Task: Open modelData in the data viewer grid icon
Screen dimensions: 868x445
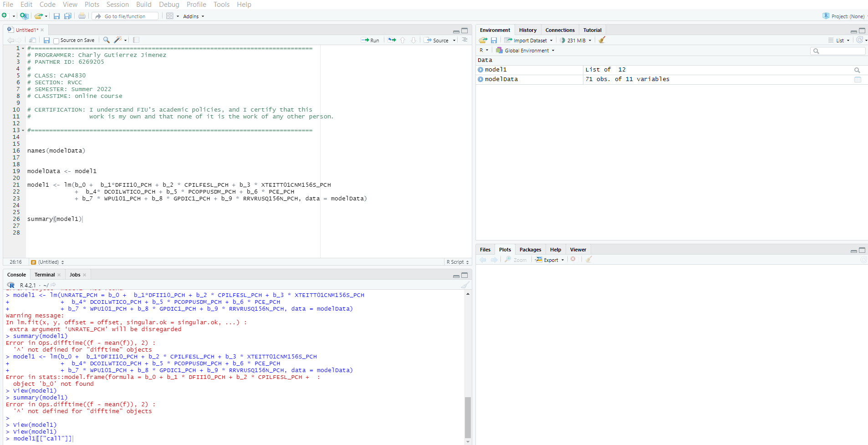Action: pyautogui.click(x=858, y=79)
